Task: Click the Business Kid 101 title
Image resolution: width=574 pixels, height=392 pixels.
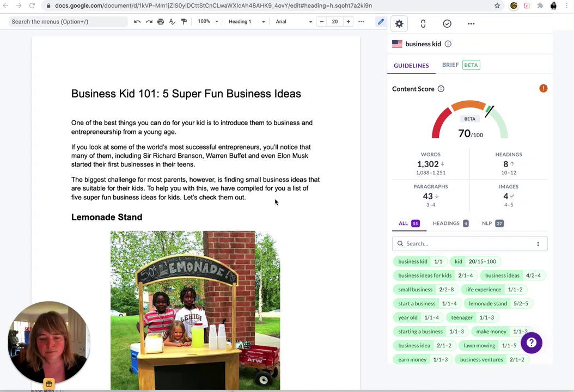Action: (x=186, y=94)
